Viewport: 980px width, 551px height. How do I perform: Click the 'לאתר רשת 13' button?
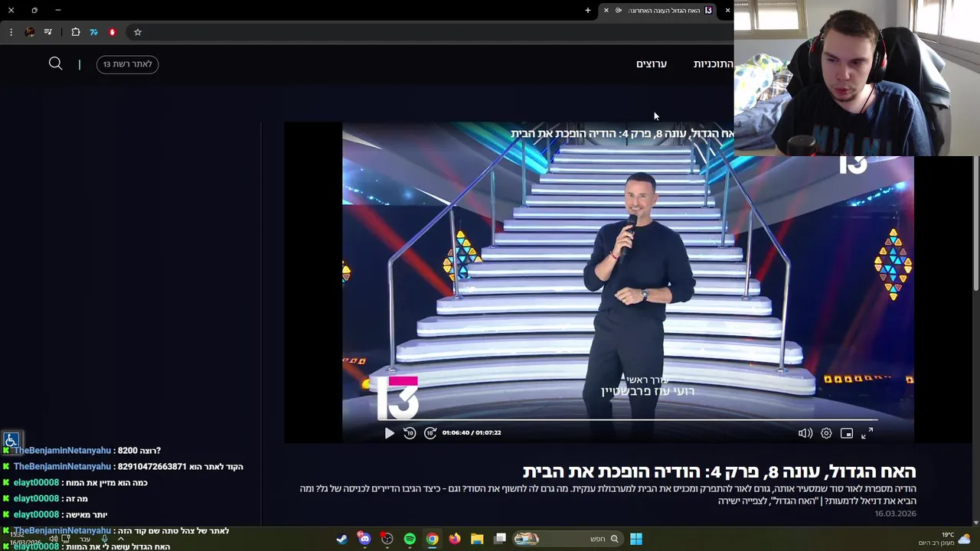point(127,64)
